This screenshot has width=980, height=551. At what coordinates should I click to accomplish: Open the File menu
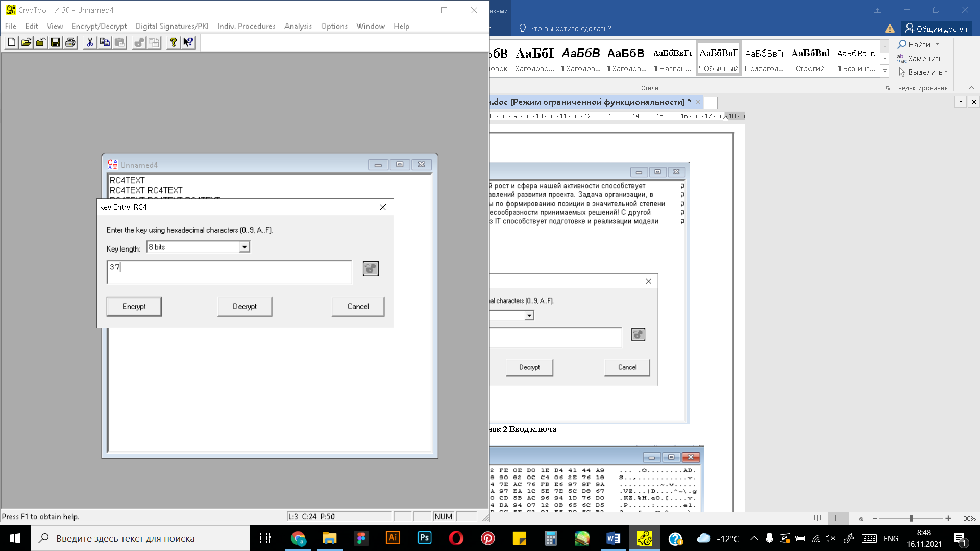(x=11, y=26)
